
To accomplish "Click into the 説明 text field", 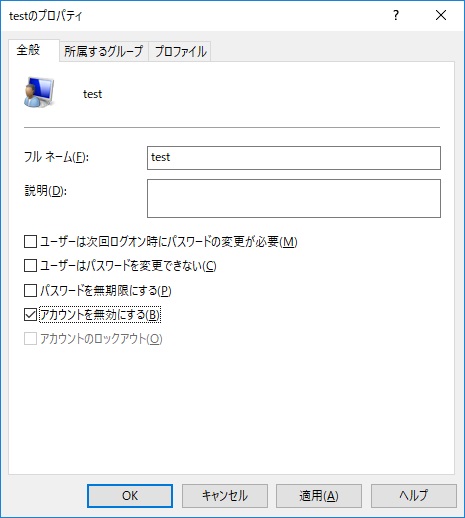I will pos(294,198).
